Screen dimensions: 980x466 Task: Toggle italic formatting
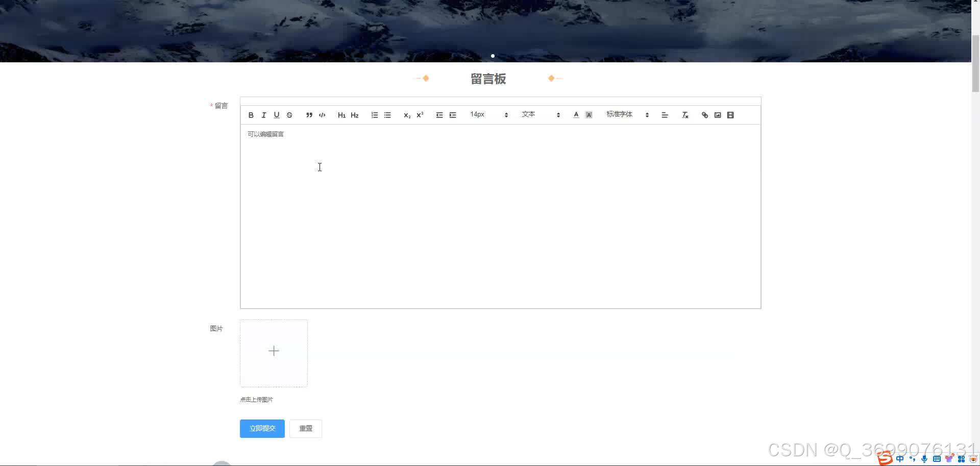(263, 115)
